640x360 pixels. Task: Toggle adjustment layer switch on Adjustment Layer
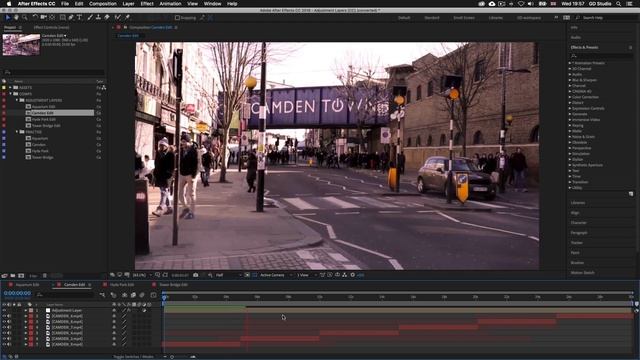coord(144,310)
